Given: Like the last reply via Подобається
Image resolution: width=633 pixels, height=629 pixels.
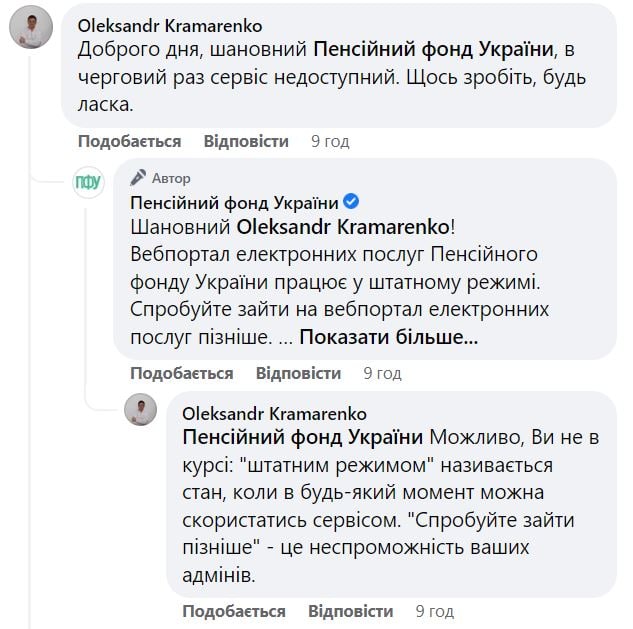Looking at the screenshot, I should 234,611.
